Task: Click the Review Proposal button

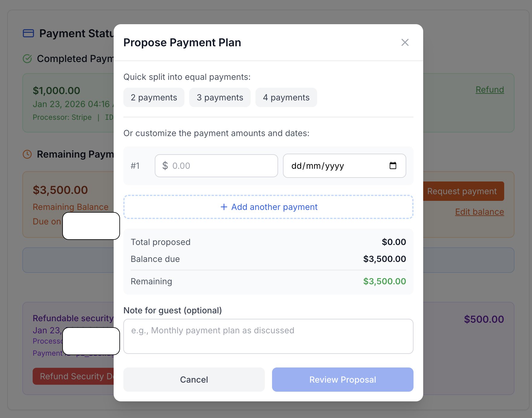Action: point(342,380)
